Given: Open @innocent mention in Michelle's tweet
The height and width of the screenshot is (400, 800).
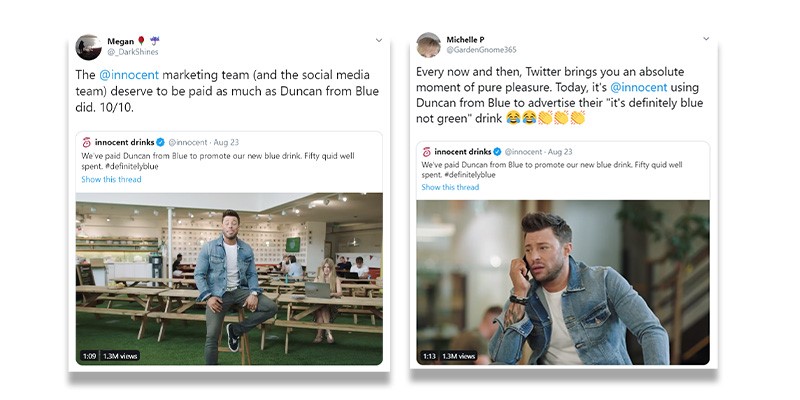Looking at the screenshot, I should (x=637, y=87).
